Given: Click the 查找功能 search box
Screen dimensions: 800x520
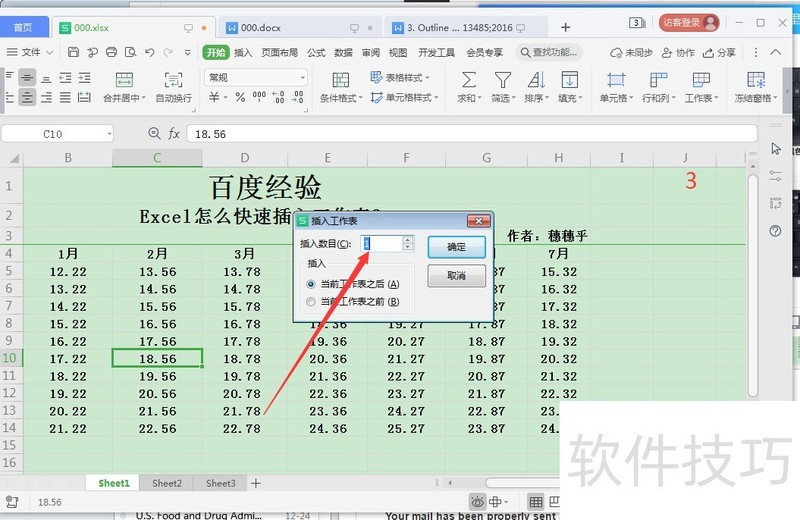Looking at the screenshot, I should pyautogui.click(x=549, y=53).
